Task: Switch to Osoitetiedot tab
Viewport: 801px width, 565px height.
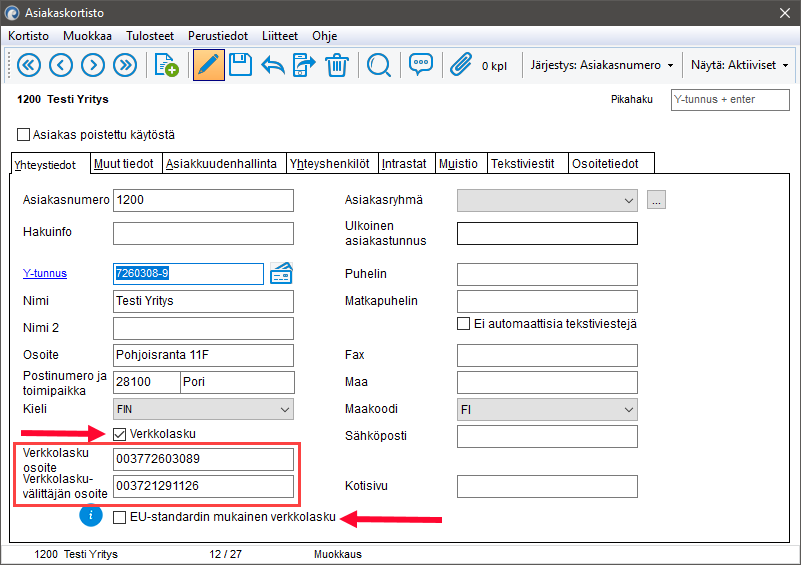Action: 611,163
